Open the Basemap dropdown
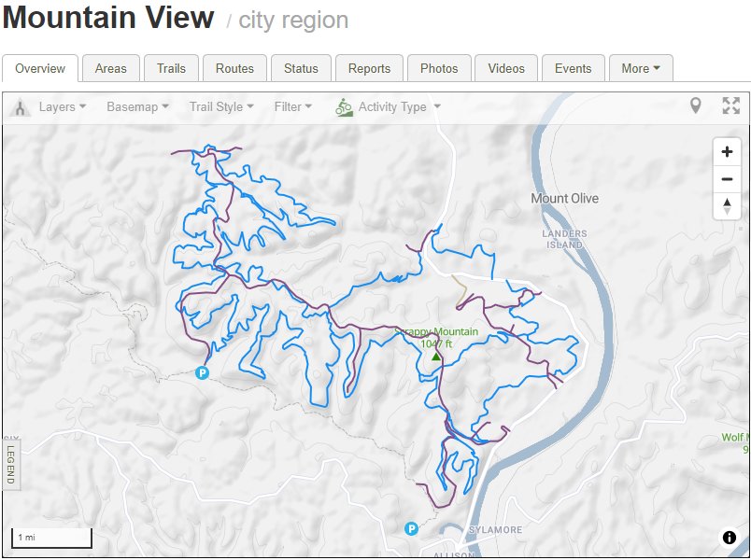The height and width of the screenshot is (560, 751). pos(137,106)
